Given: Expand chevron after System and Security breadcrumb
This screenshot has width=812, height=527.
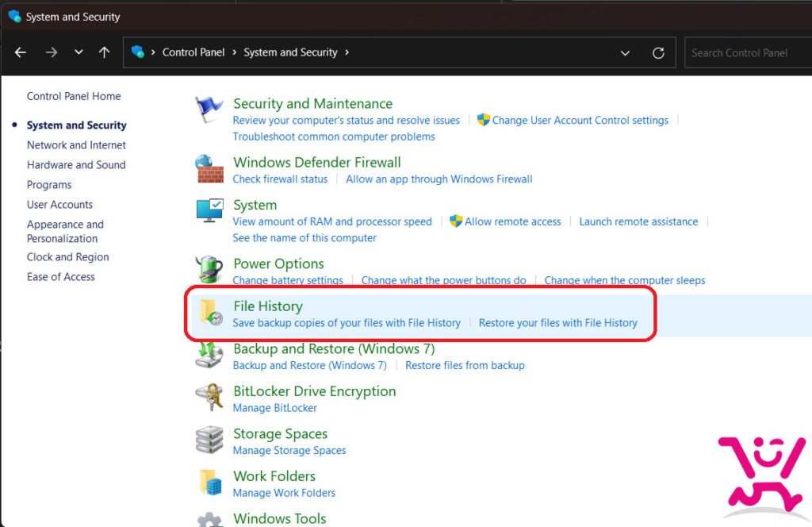Looking at the screenshot, I should [347, 52].
